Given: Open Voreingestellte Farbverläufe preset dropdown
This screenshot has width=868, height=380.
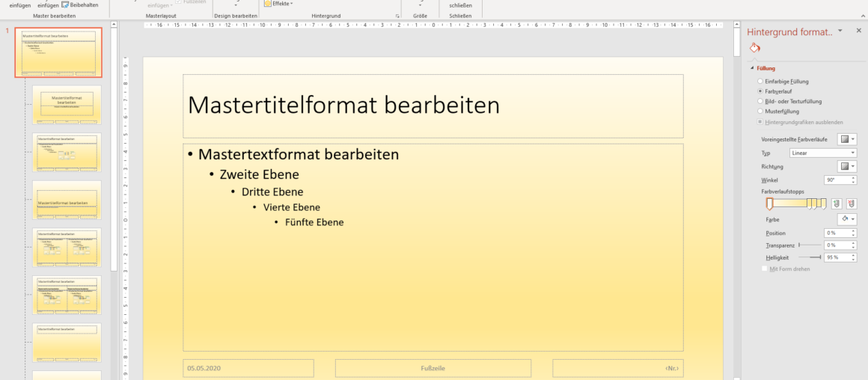Looking at the screenshot, I should 847,139.
